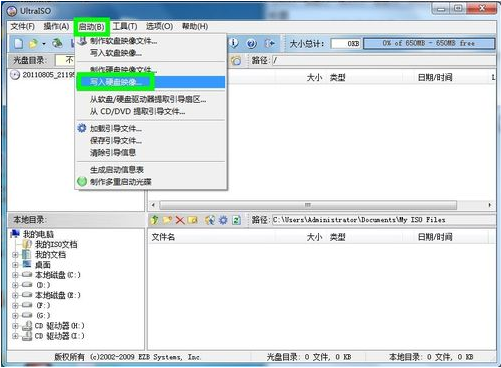Choose 生成启动信息表 menu entry
This screenshot has height=368, width=501.
tap(151, 170)
